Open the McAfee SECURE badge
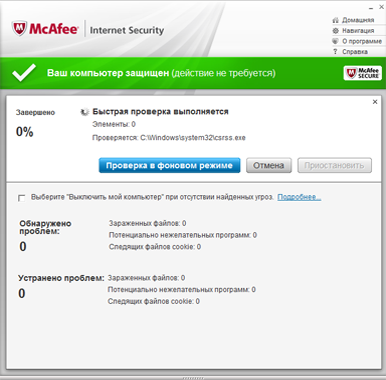The image size is (386, 380). point(363,73)
